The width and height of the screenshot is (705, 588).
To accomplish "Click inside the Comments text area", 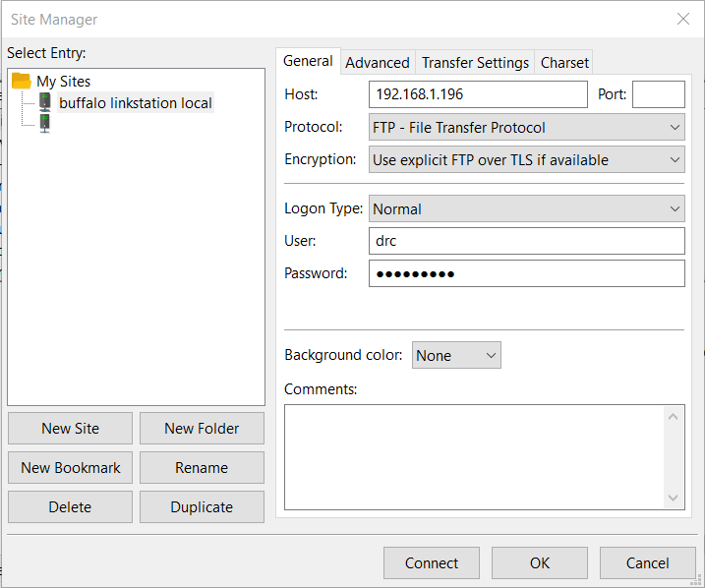I will 474,457.
